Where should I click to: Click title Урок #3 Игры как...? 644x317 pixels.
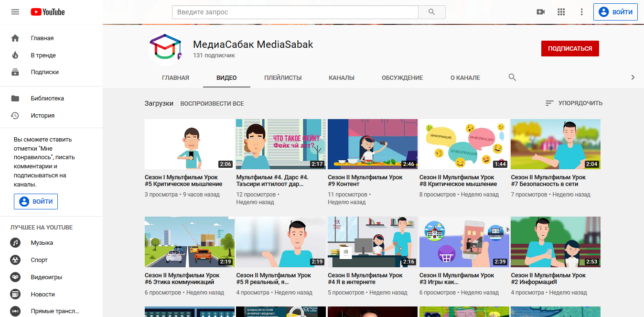coord(457,279)
